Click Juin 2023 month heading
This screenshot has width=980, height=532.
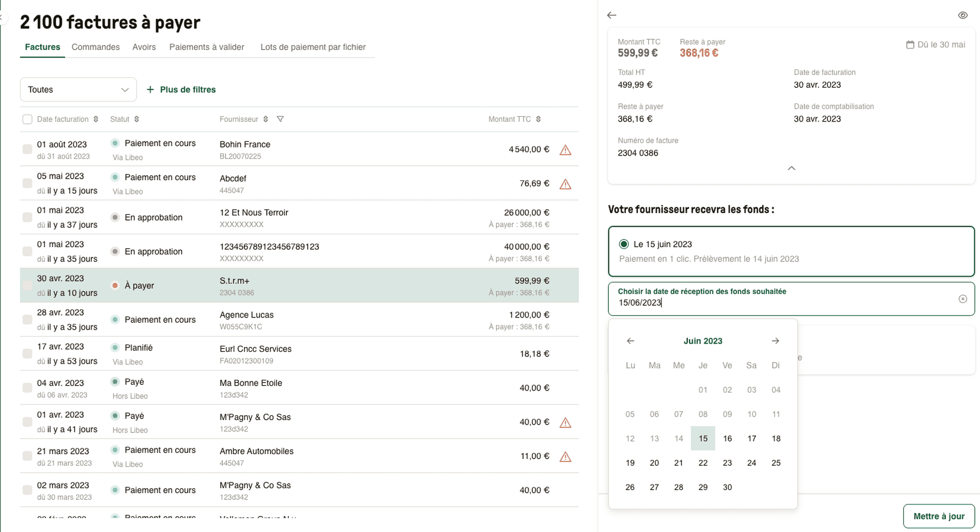tap(703, 341)
